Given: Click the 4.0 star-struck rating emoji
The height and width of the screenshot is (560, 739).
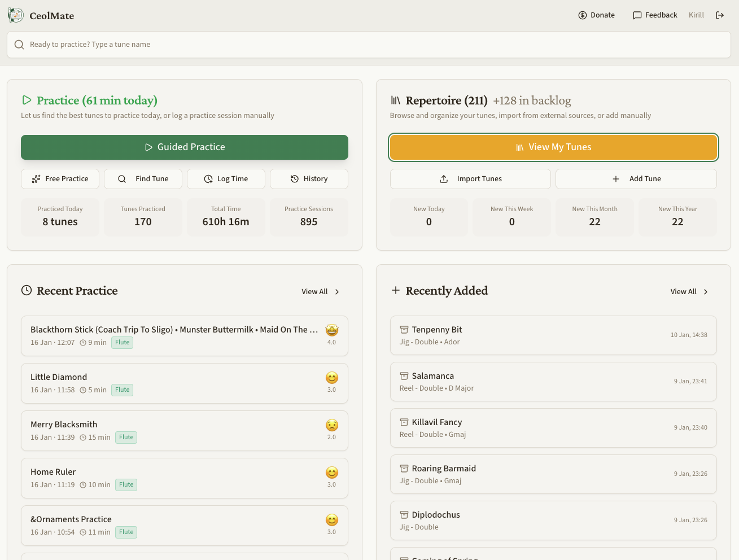Looking at the screenshot, I should [x=332, y=330].
